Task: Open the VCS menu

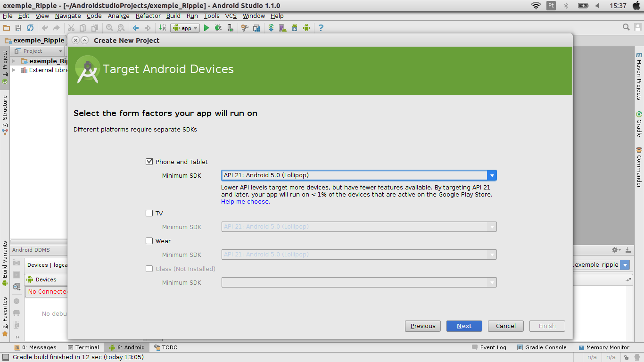Action: (231, 16)
